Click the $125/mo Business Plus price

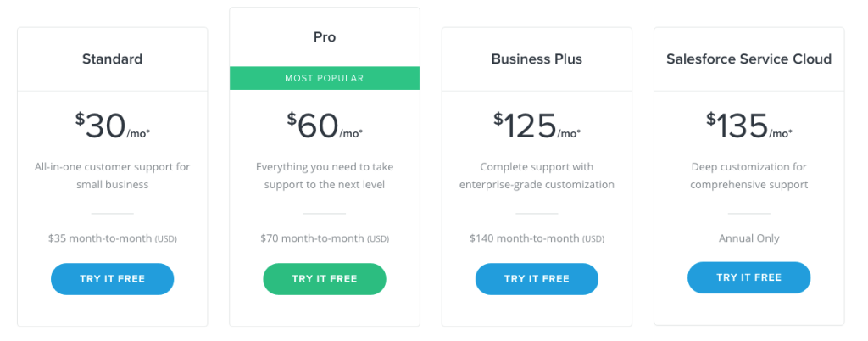click(x=537, y=126)
